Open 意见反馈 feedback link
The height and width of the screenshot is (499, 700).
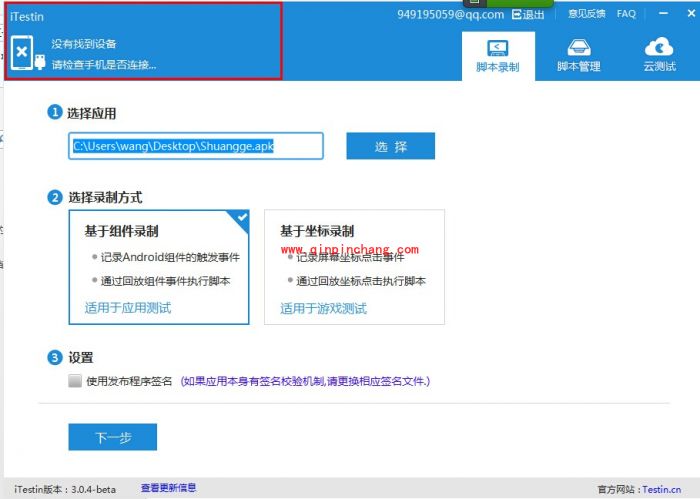[587, 14]
